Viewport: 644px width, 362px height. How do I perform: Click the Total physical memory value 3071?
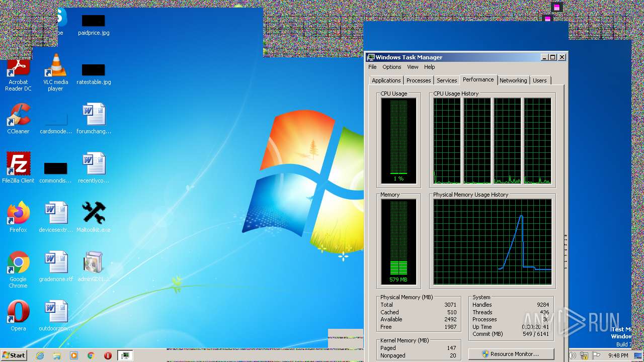(x=450, y=305)
